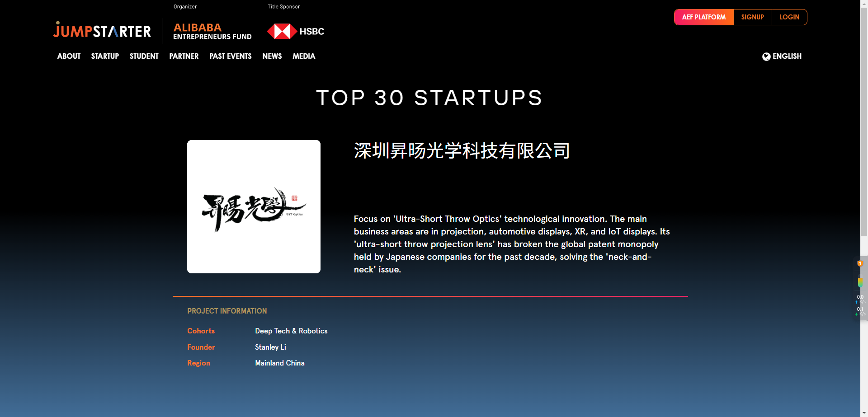Click the Cohorts label
Image resolution: width=868 pixels, height=417 pixels.
tap(201, 331)
